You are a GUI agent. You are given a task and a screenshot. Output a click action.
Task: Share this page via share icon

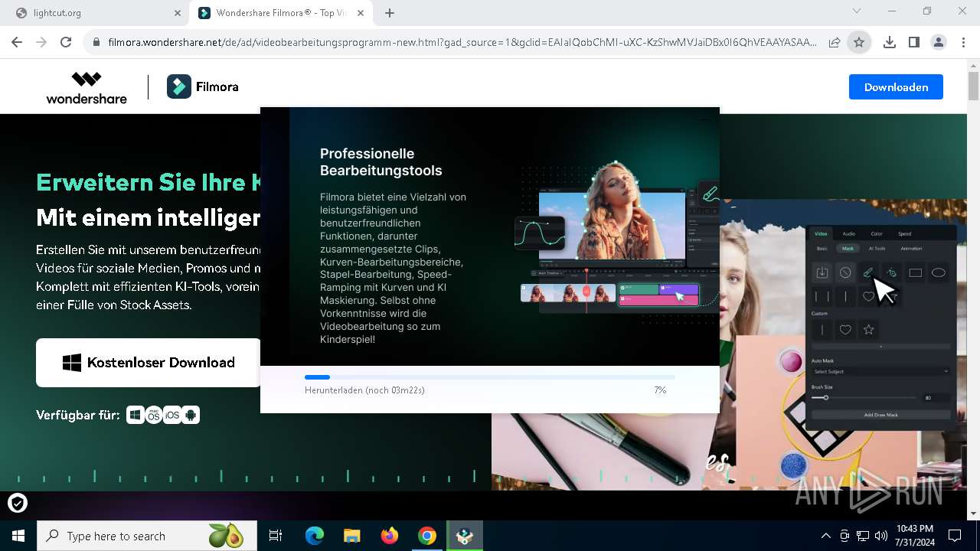pyautogui.click(x=835, y=43)
